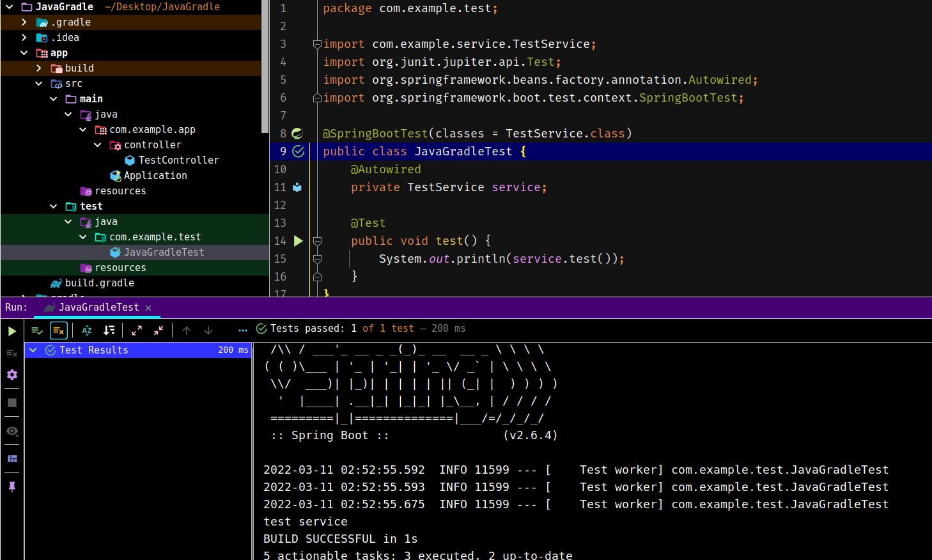Toggle the Show Ignored tests filter
This screenshot has width=932, height=560.
click(x=59, y=331)
